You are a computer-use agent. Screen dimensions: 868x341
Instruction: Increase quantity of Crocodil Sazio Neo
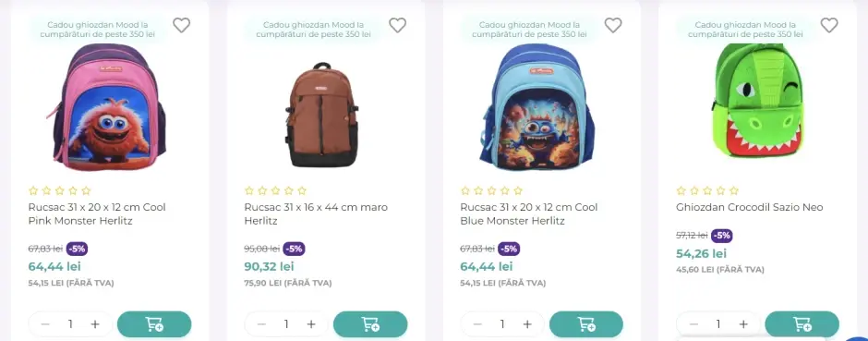pos(743,324)
